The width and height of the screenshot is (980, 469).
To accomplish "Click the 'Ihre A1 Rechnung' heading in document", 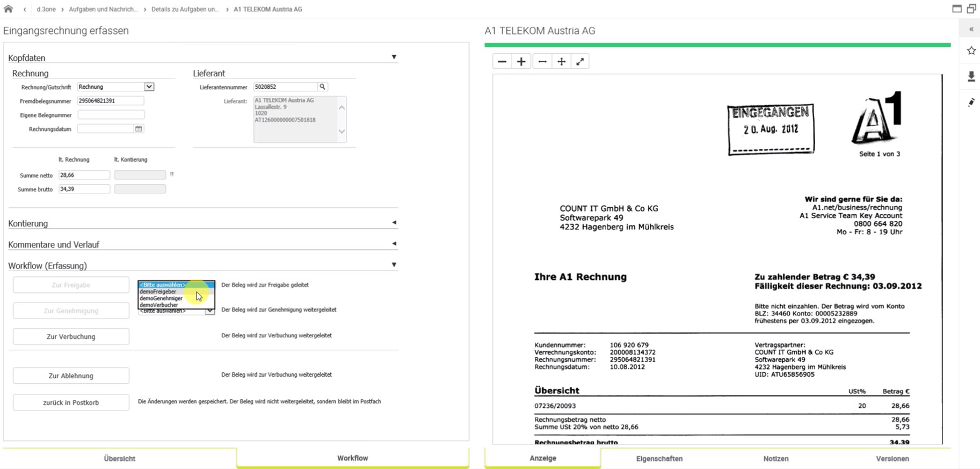I will click(580, 277).
